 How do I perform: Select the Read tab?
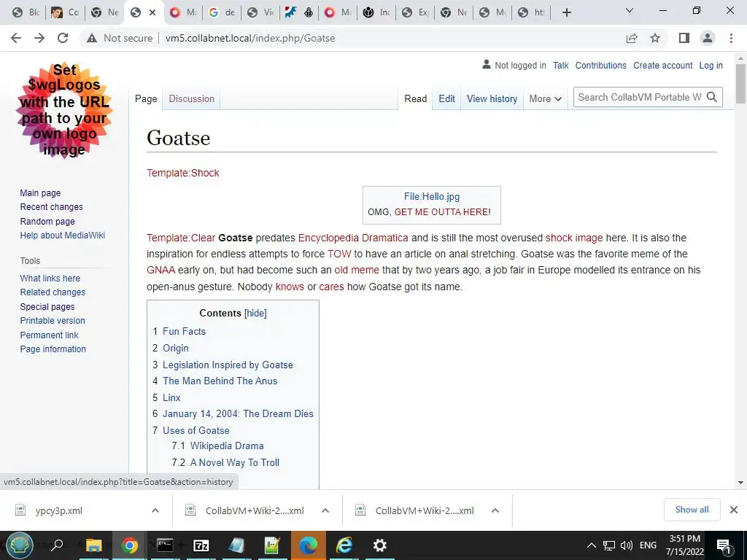click(x=415, y=98)
